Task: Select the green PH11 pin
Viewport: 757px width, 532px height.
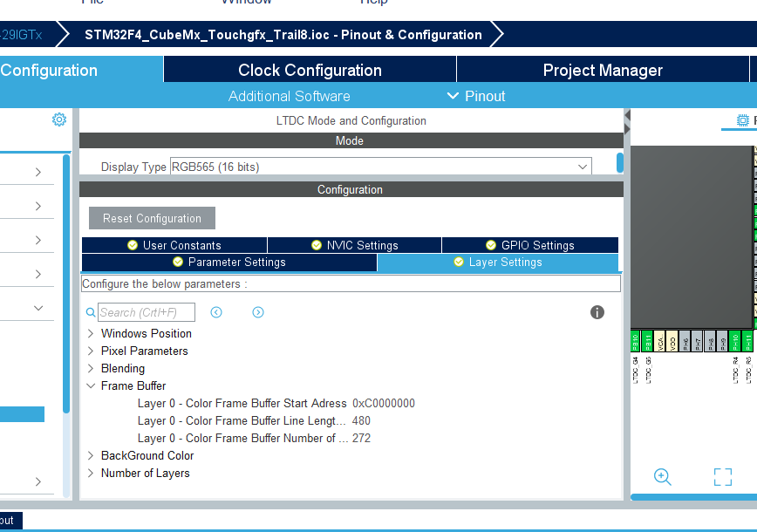Action: 747,341
